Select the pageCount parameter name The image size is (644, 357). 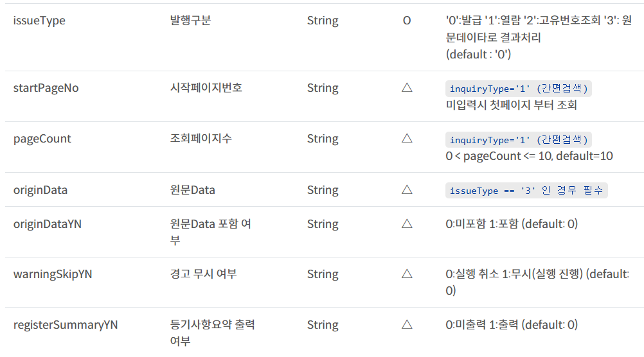coord(42,139)
